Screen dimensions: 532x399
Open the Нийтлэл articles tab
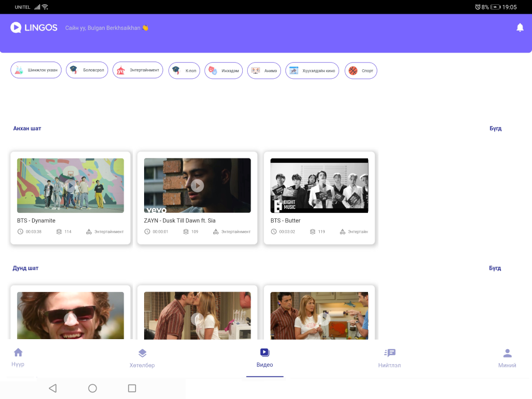tap(390, 359)
